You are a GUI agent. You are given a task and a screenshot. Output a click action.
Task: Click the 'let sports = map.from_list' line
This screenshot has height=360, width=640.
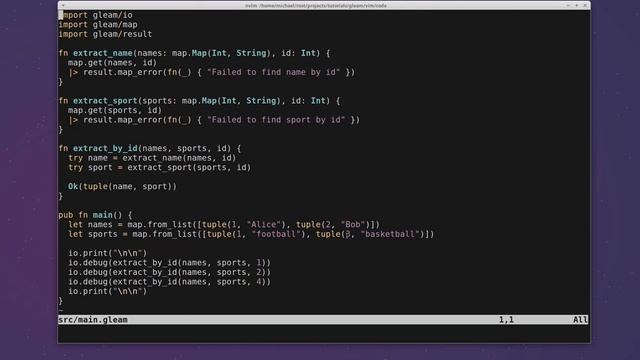pos(251,234)
